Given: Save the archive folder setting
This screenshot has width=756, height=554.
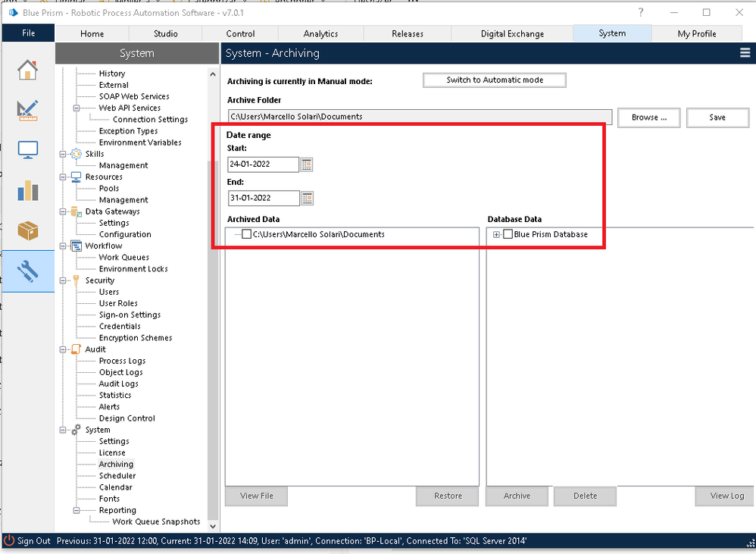Looking at the screenshot, I should click(x=717, y=117).
